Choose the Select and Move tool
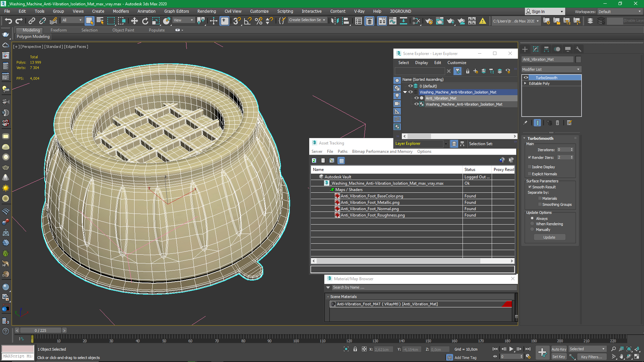This screenshot has height=362, width=644. pos(134,21)
